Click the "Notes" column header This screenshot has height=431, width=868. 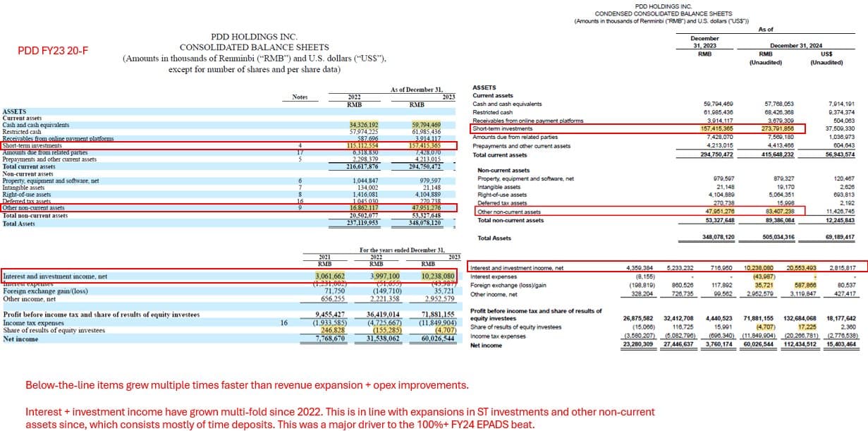pos(300,97)
